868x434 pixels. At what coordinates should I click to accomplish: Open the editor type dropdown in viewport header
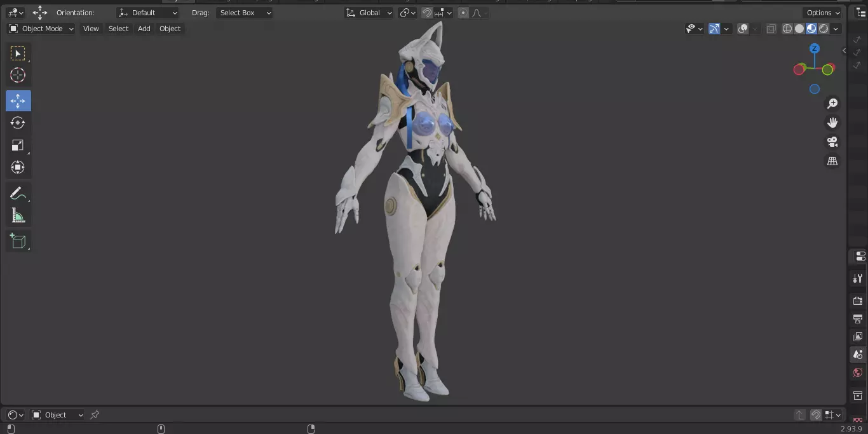(15, 13)
